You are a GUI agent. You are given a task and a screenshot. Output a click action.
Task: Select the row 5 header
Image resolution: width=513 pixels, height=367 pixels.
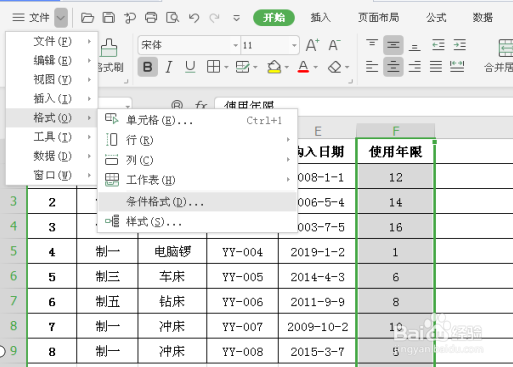[13, 251]
